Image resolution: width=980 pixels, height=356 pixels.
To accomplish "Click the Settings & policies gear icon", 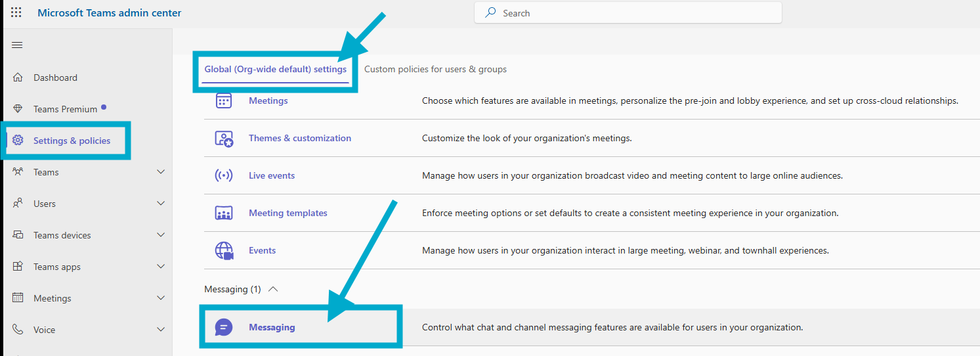I will (x=18, y=141).
